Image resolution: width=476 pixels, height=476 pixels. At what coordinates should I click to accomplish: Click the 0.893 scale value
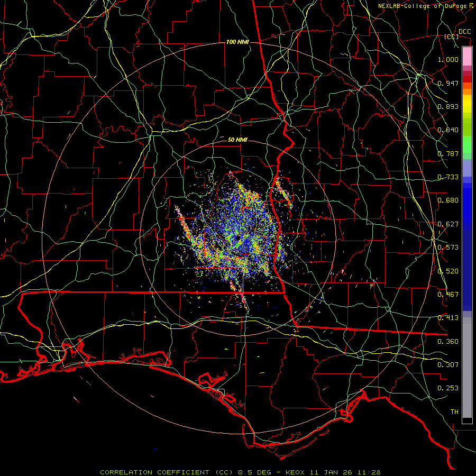(x=448, y=106)
